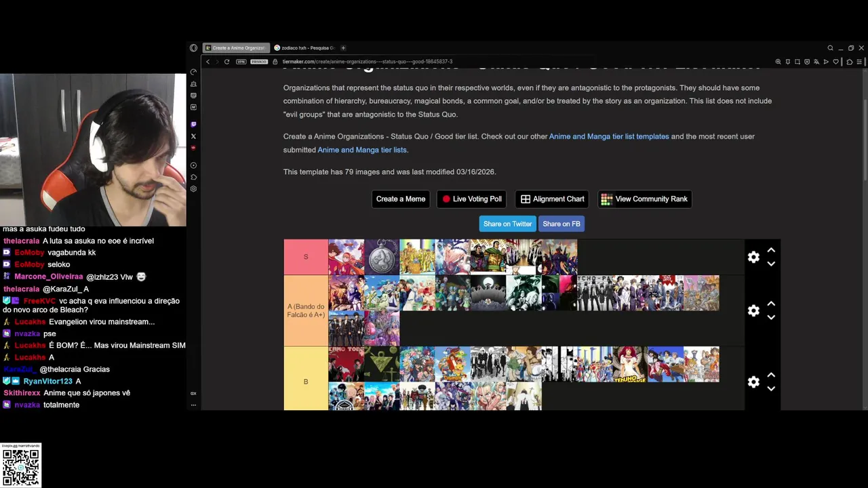The width and height of the screenshot is (868, 488).
Task: Select golden eye pyramid image in B tier
Action: (x=382, y=364)
